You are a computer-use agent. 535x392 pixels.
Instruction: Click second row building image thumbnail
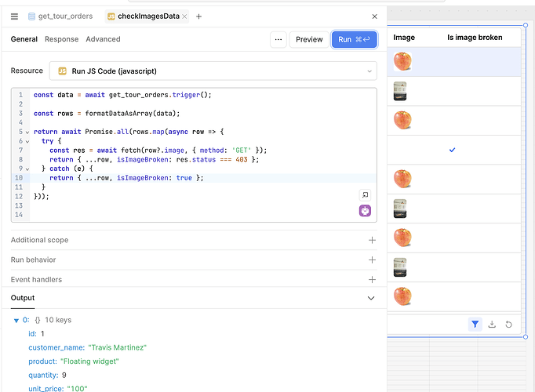pyautogui.click(x=400, y=91)
